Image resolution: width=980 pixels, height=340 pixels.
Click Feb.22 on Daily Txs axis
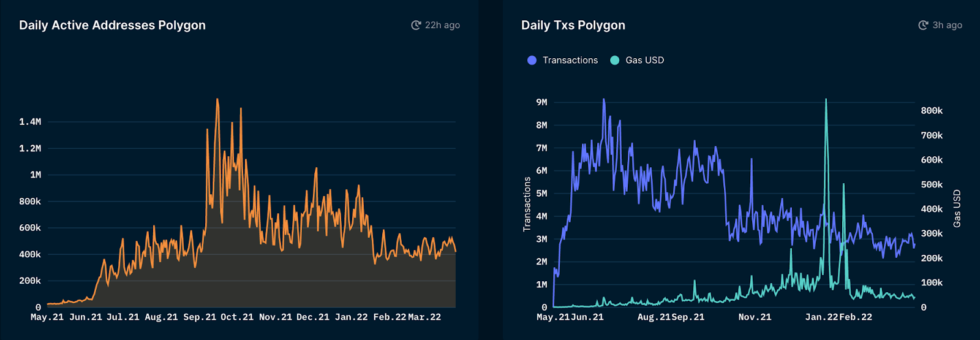856,317
